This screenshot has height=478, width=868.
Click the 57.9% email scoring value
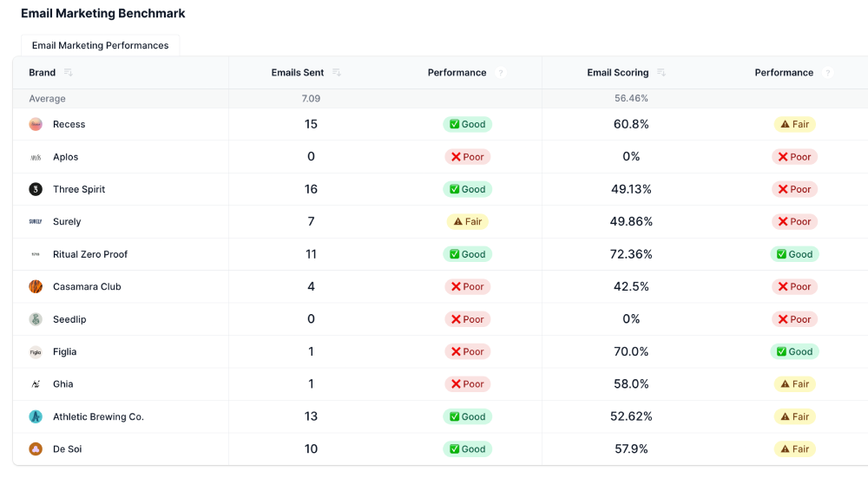[x=631, y=449]
